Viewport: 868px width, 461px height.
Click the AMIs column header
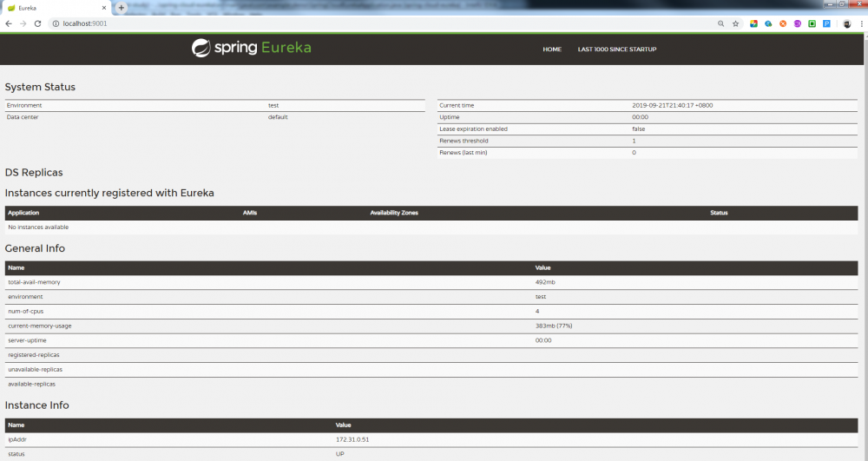coord(250,213)
